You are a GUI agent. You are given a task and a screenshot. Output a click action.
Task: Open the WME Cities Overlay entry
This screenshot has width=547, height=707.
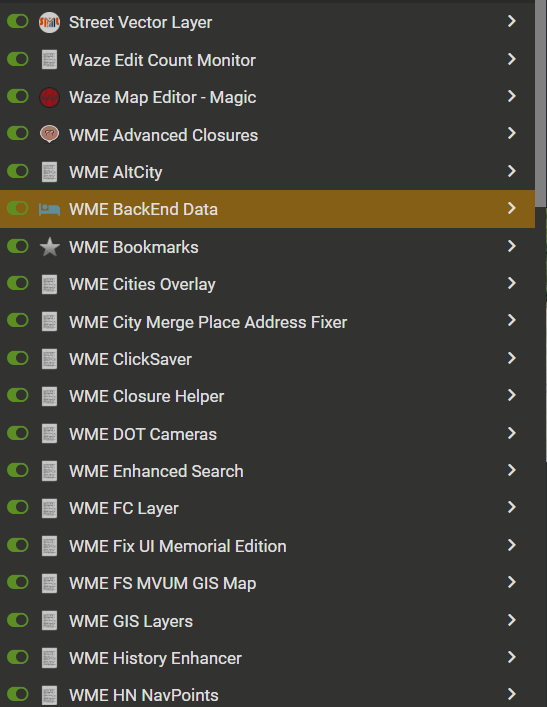click(x=267, y=284)
